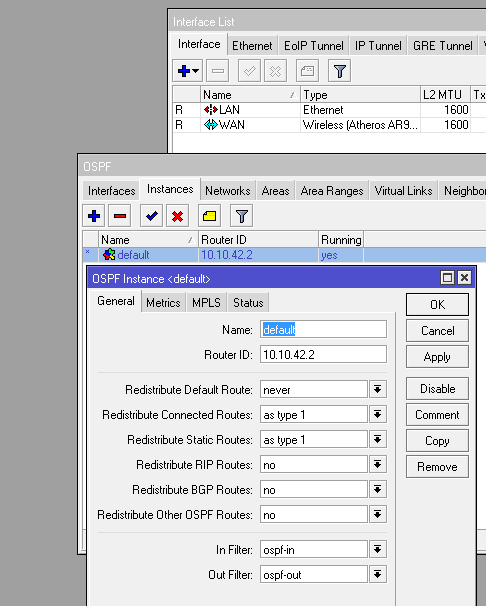Click the Running column header in OSPF
This screenshot has height=606, width=486.
tap(341, 240)
